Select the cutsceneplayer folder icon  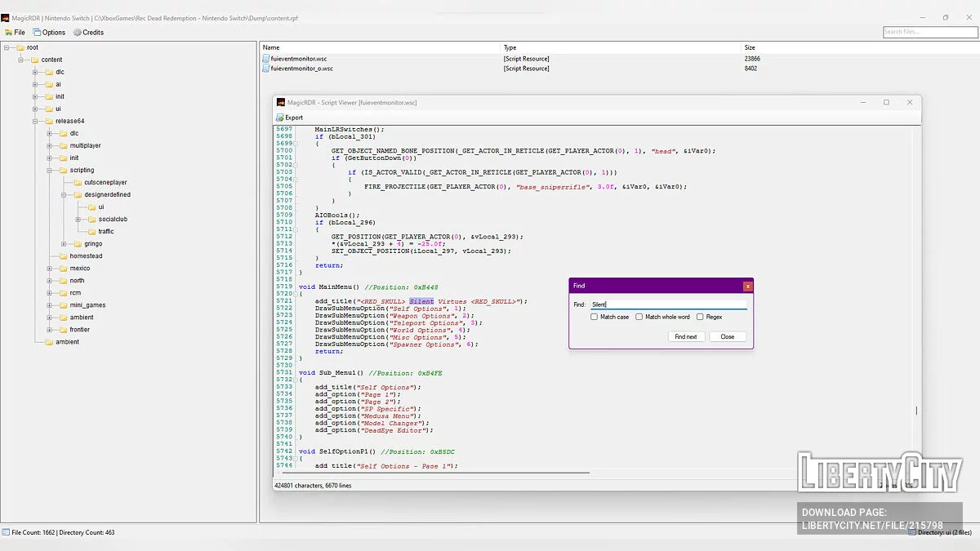[77, 183]
